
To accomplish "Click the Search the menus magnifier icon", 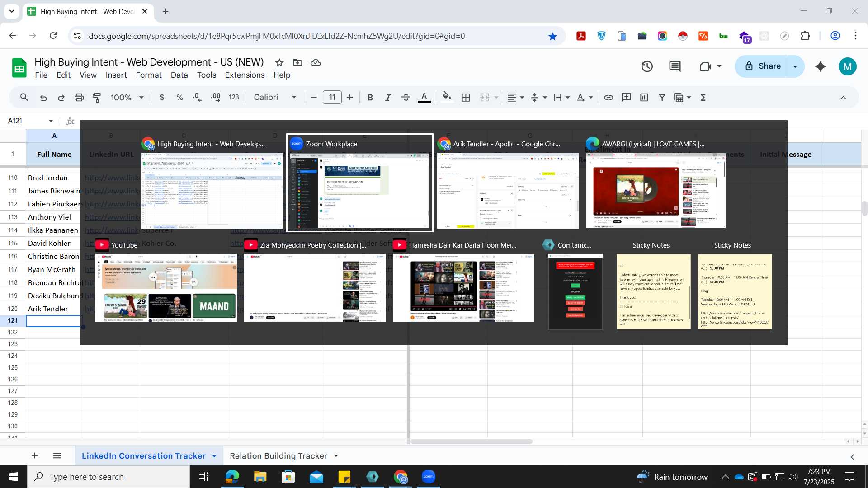I will 24,97.
